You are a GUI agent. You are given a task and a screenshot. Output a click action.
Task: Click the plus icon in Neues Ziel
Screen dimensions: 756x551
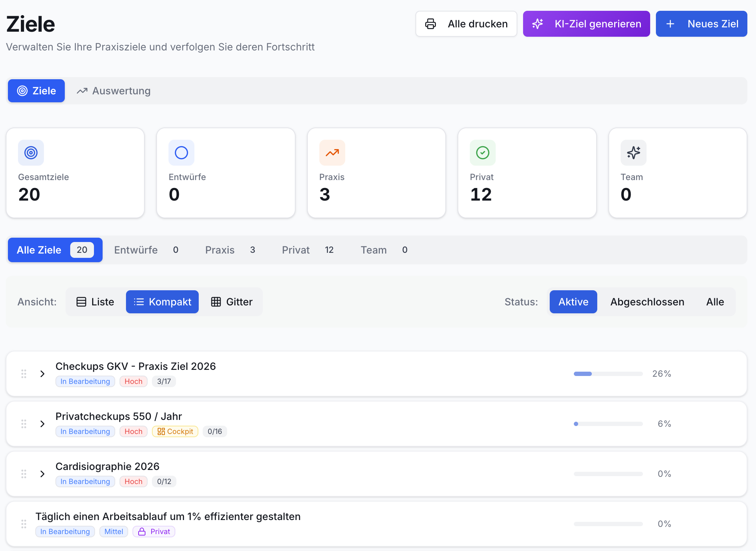tap(670, 24)
